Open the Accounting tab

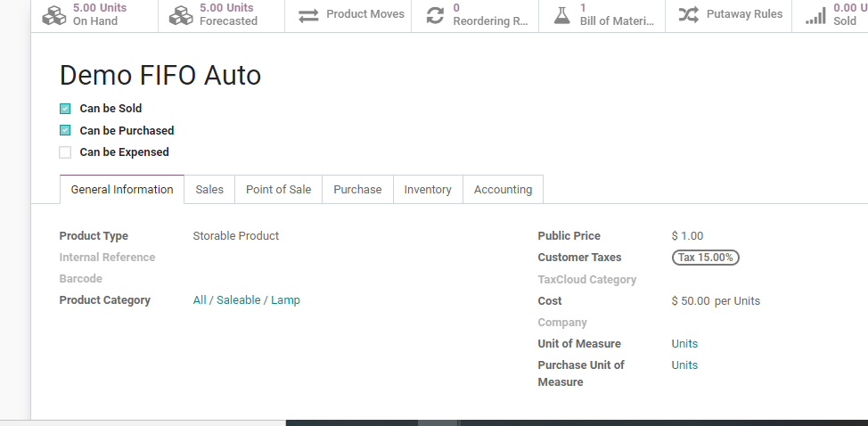(503, 190)
